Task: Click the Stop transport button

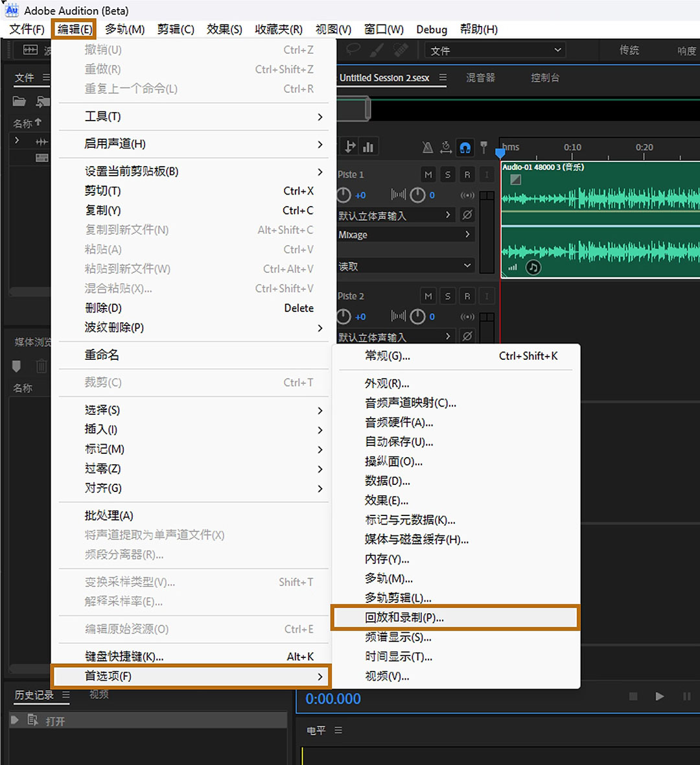Action: point(633,696)
